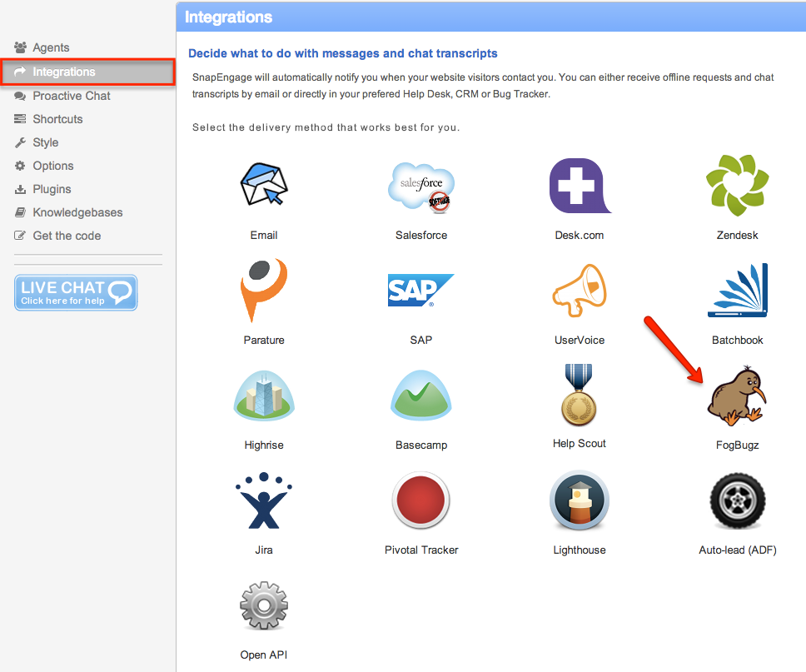Select the Zendesk green flower icon
Viewport: 806px width, 672px height.
coord(737,185)
